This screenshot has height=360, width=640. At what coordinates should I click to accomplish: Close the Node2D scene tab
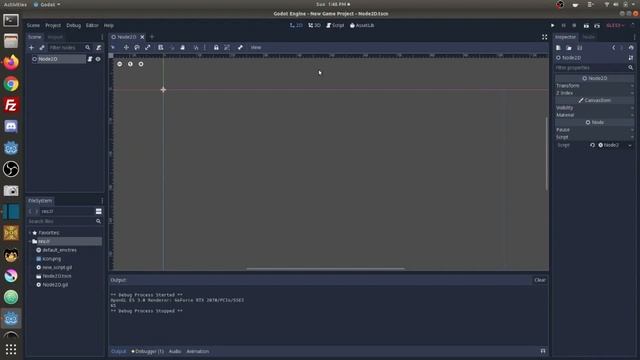(142, 37)
